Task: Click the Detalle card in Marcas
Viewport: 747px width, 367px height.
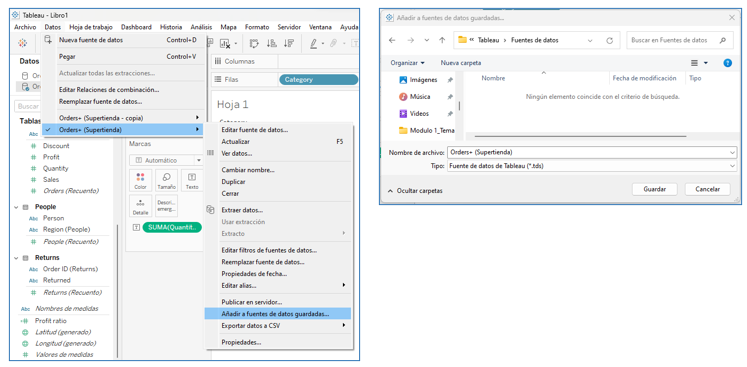Action: pos(141,206)
